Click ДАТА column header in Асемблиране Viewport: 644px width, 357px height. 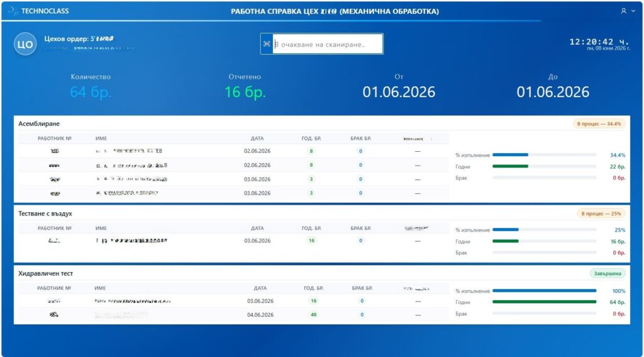[x=257, y=139]
